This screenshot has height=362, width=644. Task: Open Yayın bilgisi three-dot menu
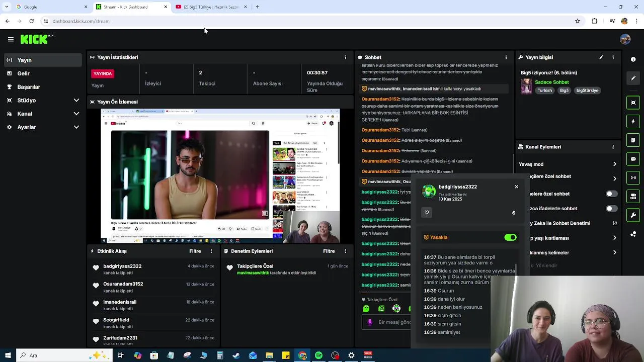pyautogui.click(x=613, y=57)
